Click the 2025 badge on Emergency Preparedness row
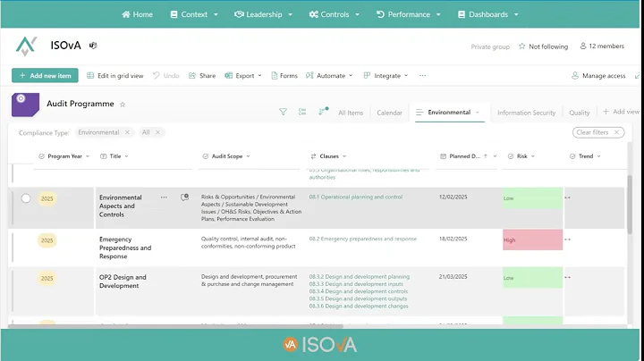 (x=47, y=240)
